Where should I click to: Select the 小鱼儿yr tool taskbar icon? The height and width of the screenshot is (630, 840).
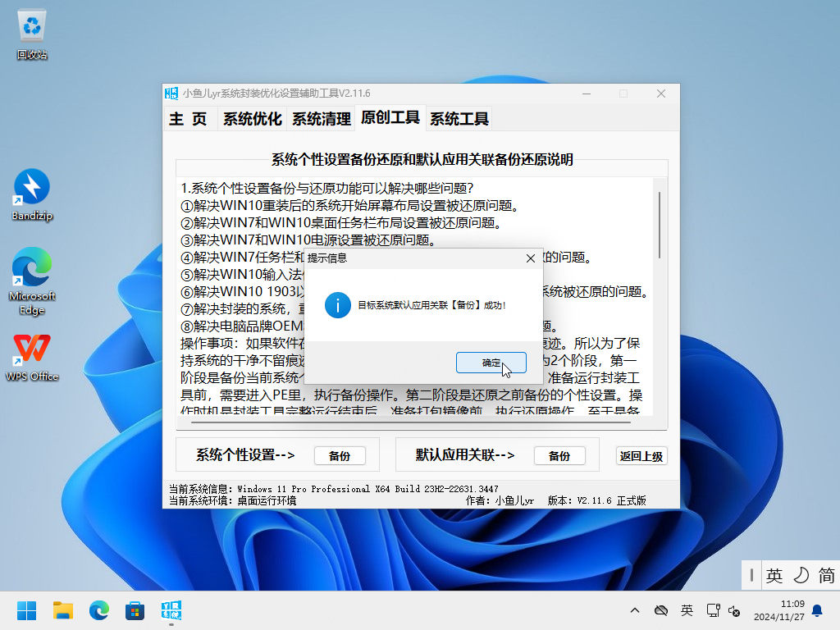pos(171,610)
